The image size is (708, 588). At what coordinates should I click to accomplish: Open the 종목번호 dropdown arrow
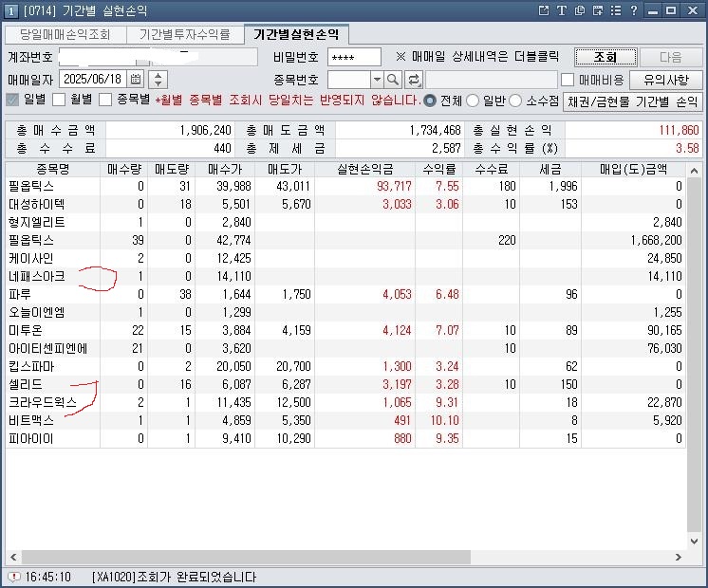pos(377,80)
